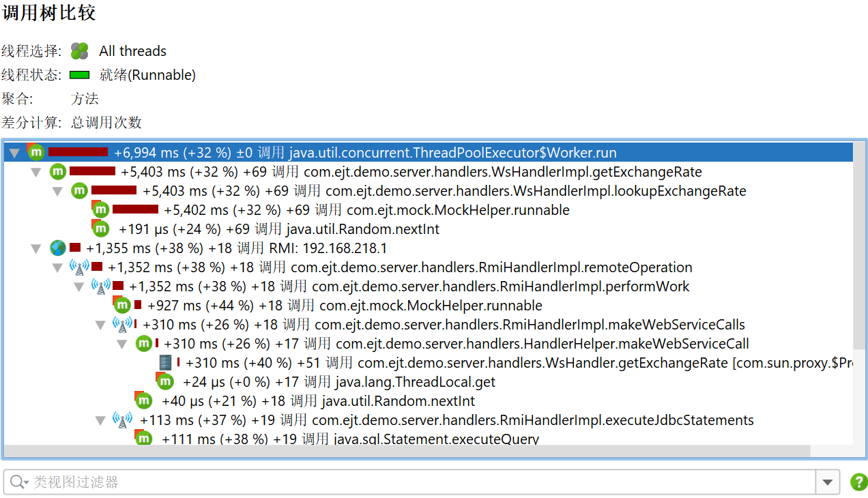Collapse the HandlerHelper.makeWebServiceCall node
Image resolution: width=868 pixels, height=498 pixels.
click(x=122, y=344)
